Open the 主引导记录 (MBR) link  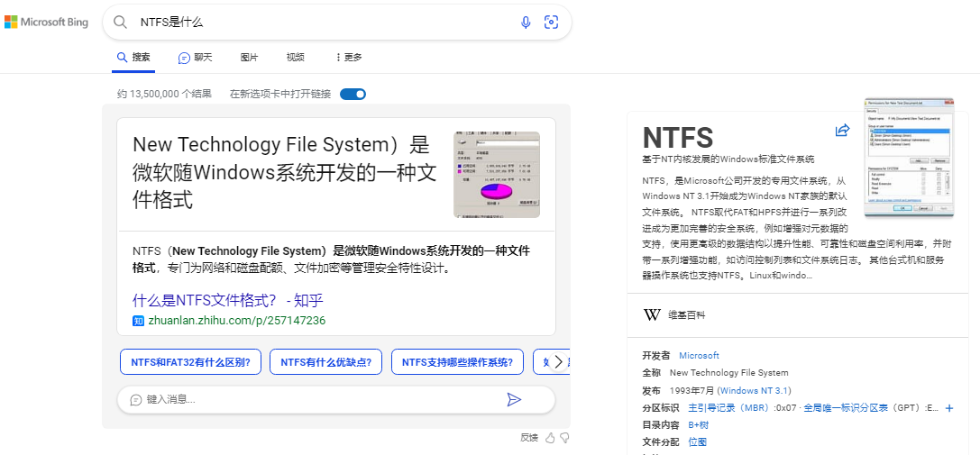coord(730,408)
